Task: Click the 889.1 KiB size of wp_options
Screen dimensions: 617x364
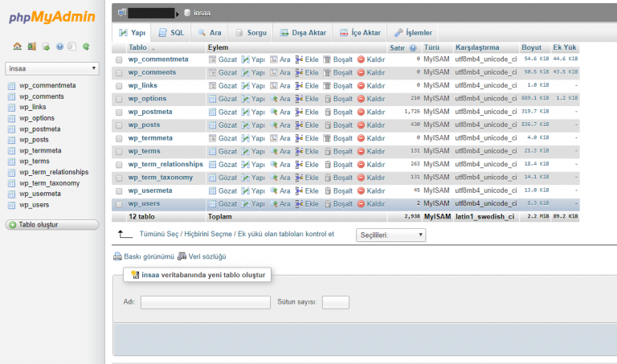Action: (535, 98)
